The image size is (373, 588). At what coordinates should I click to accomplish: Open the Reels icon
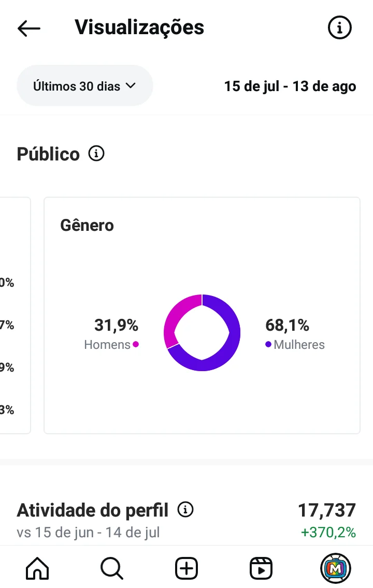click(261, 568)
